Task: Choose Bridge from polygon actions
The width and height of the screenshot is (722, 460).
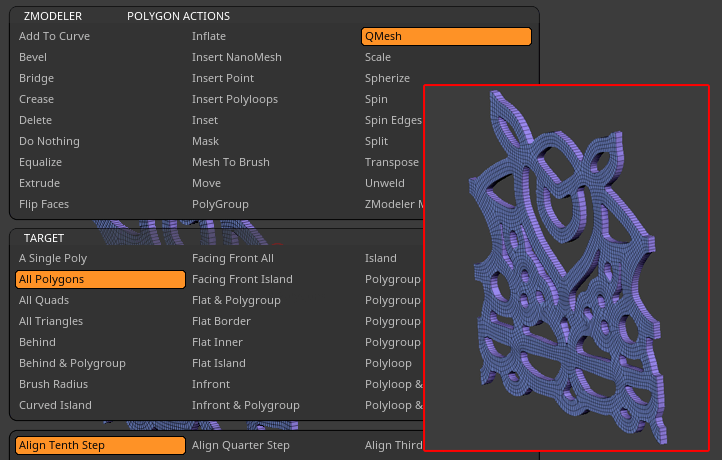Action: 37,78
